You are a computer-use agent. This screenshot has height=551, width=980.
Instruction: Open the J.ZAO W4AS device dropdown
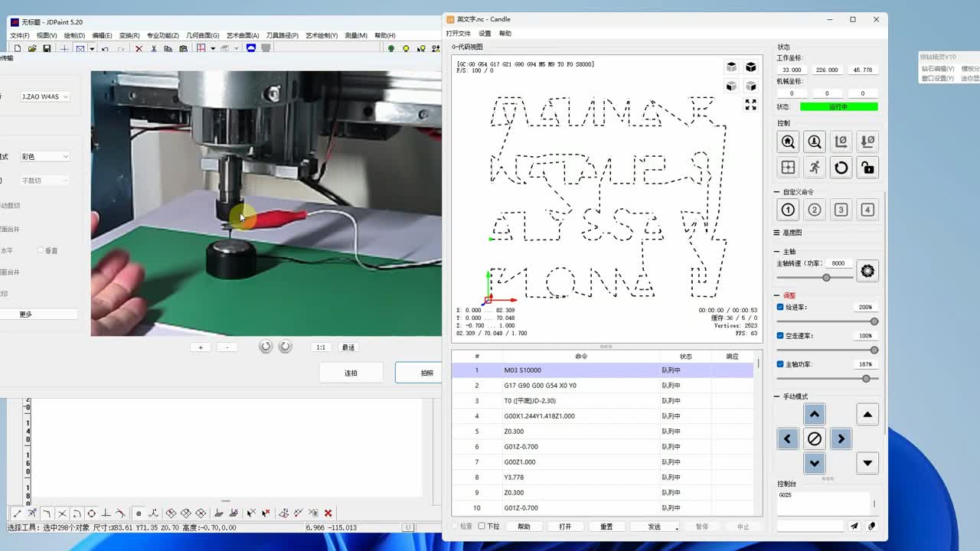coord(44,96)
